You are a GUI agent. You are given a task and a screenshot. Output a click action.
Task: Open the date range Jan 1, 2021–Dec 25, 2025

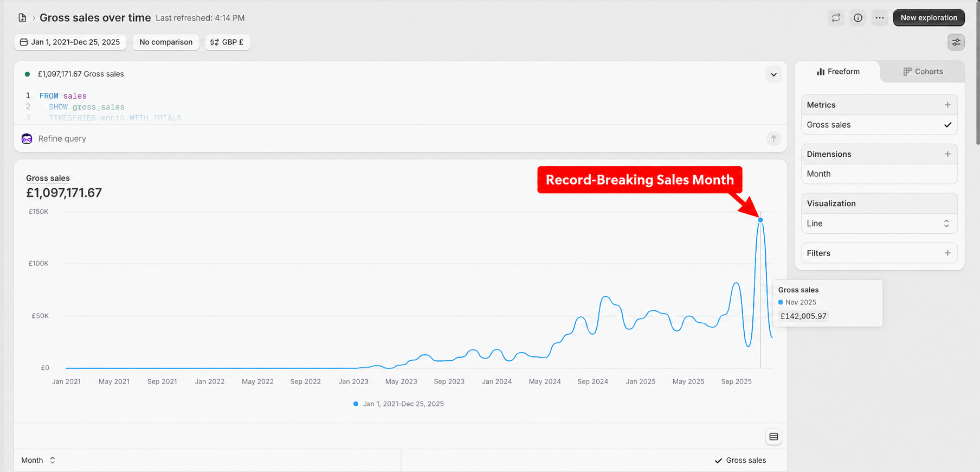point(70,42)
